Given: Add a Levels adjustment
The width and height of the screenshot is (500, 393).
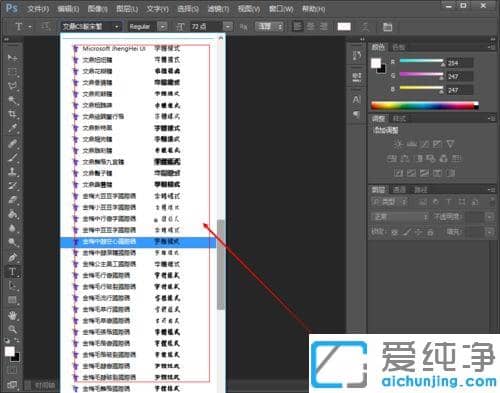Looking at the screenshot, I should coord(412,144).
